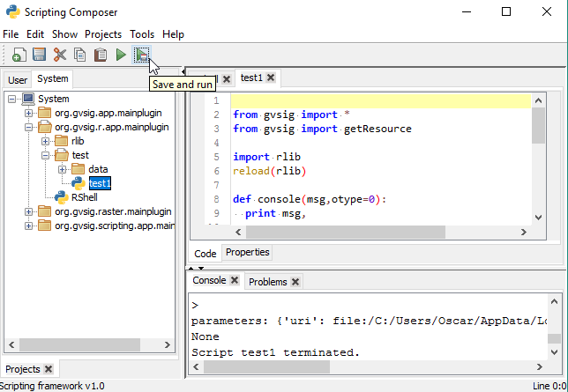
Task: Close the Problems tab
Action: click(295, 282)
